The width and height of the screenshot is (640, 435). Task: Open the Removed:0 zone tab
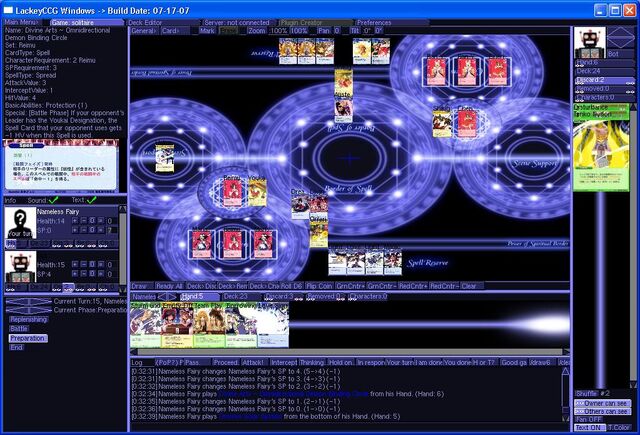pos(325,297)
